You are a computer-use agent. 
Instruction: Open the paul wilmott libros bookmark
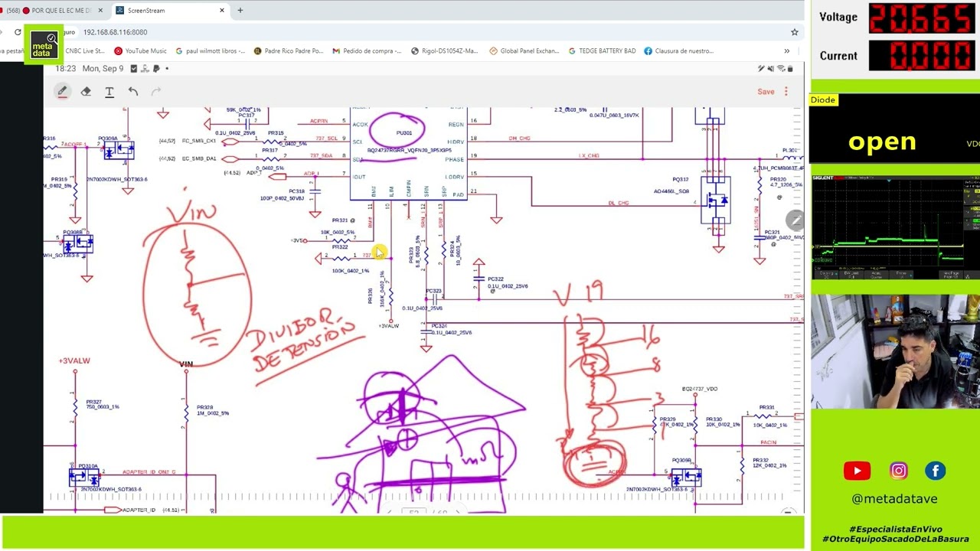(x=211, y=51)
